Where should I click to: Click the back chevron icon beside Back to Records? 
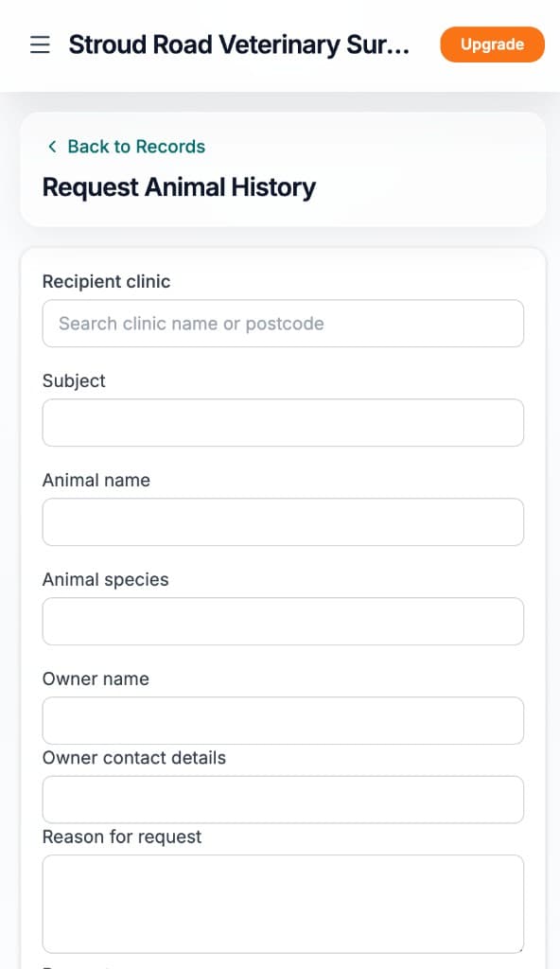[x=52, y=147]
